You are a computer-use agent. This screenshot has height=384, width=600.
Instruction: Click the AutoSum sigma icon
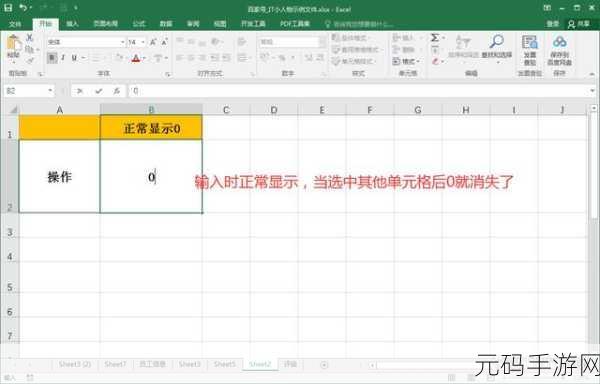[x=435, y=38]
